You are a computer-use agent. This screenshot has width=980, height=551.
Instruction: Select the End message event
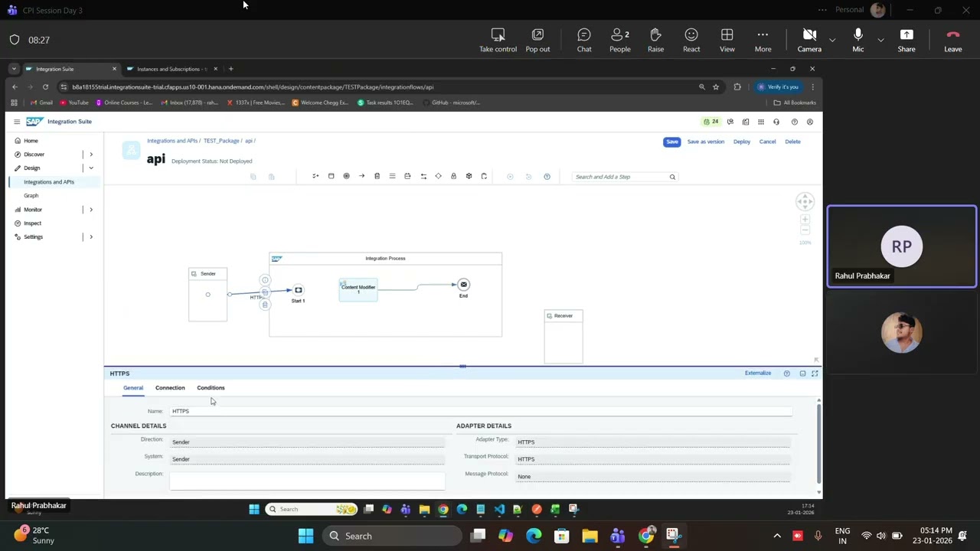tap(463, 285)
